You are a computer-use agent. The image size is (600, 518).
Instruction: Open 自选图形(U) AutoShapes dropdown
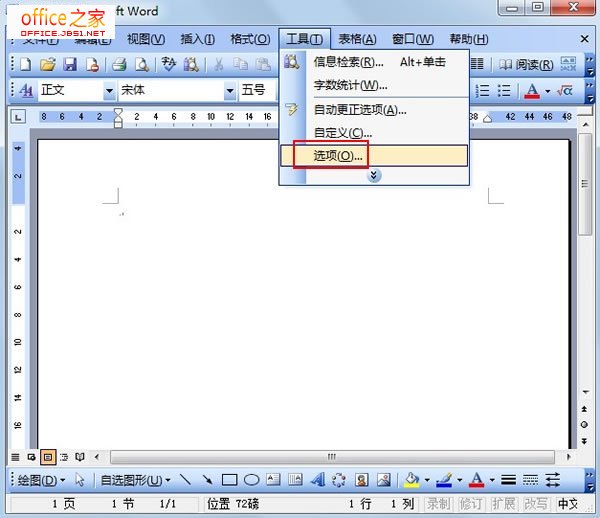click(x=136, y=480)
